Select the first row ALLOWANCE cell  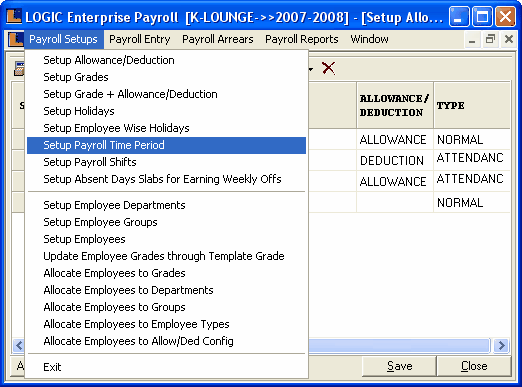(395, 139)
